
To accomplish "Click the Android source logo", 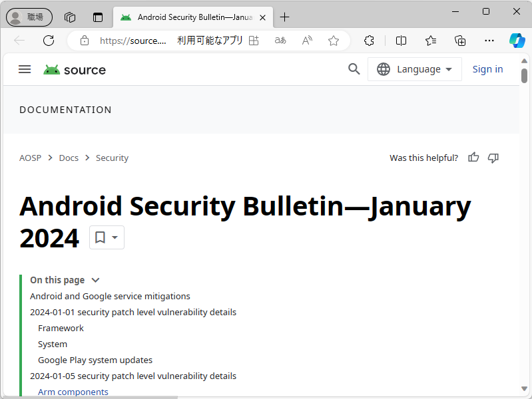I will 75,70.
